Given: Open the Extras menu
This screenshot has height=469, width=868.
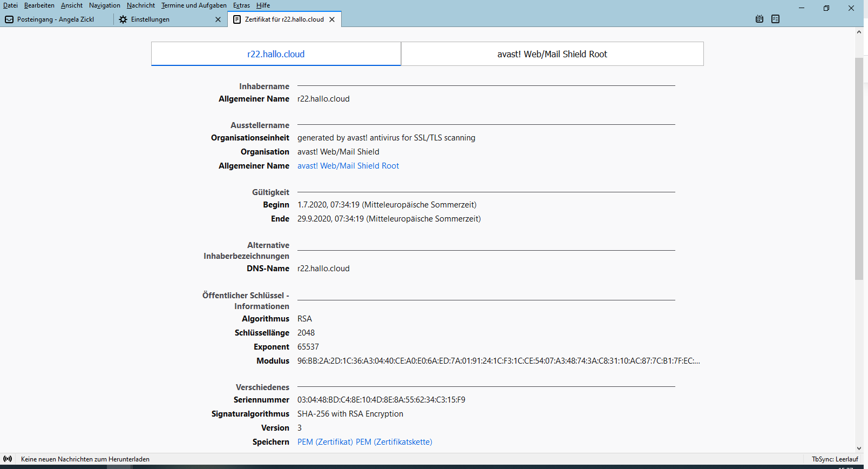Looking at the screenshot, I should [242, 5].
